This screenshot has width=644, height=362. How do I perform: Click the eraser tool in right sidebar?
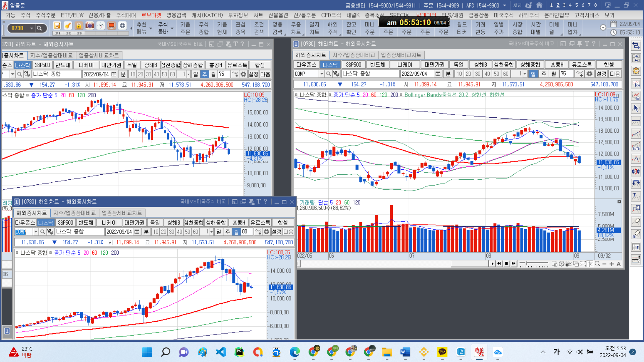pyautogui.click(x=636, y=221)
